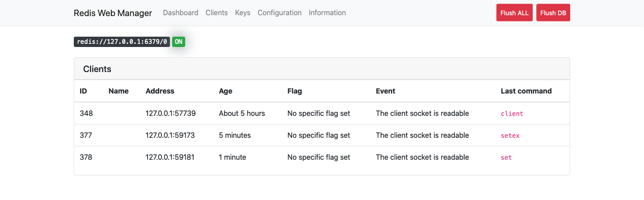Image resolution: width=644 pixels, height=200 pixels.
Task: Click the Last command column header
Action: 526,91
